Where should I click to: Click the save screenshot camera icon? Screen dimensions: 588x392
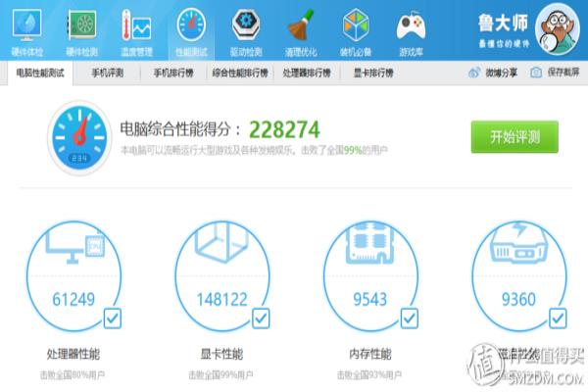(x=536, y=73)
